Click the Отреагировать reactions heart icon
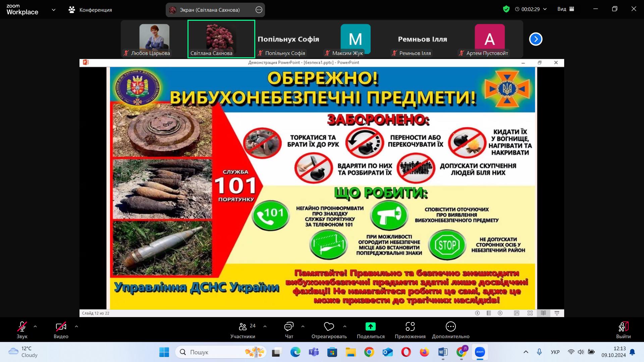Viewport: 644px width, 362px height. 329,327
